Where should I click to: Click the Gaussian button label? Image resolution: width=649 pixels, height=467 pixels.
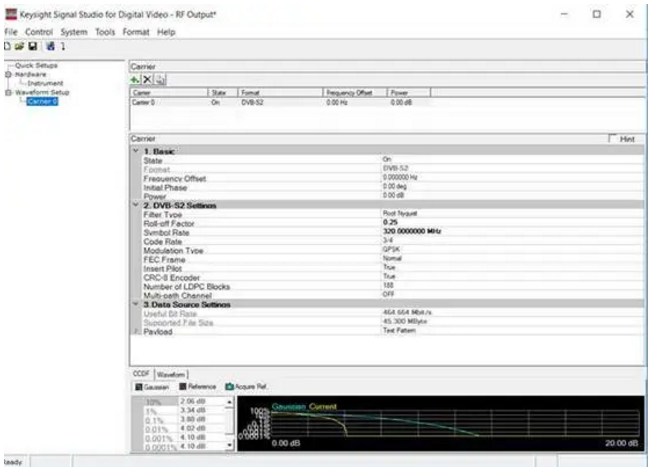156,387
